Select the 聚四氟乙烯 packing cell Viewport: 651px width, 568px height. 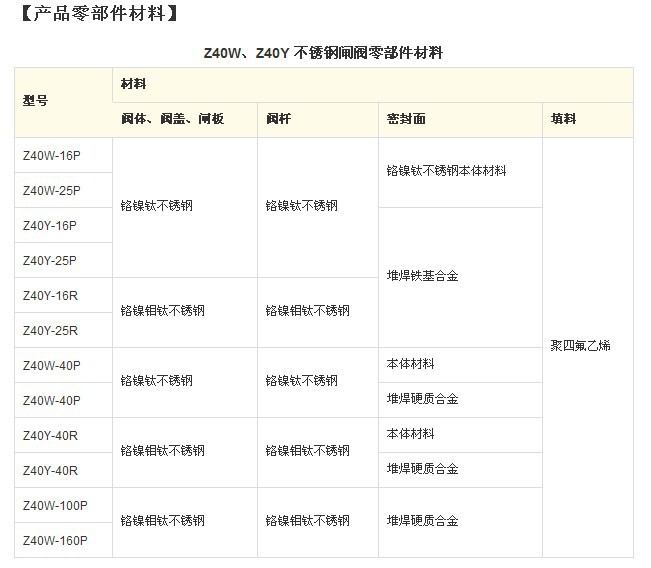pos(580,346)
